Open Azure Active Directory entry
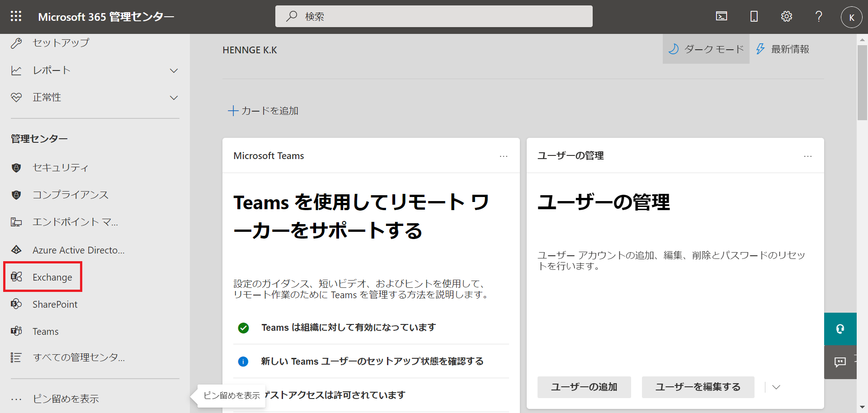The width and height of the screenshot is (868, 413). 79,250
